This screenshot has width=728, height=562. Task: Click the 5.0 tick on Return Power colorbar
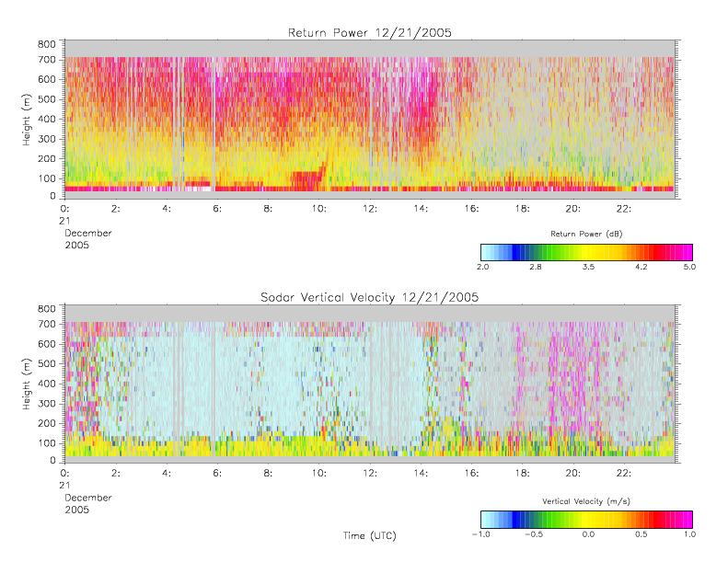point(689,267)
